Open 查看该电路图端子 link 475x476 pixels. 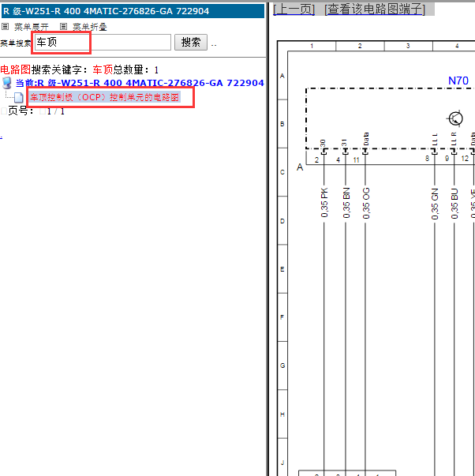(375, 9)
